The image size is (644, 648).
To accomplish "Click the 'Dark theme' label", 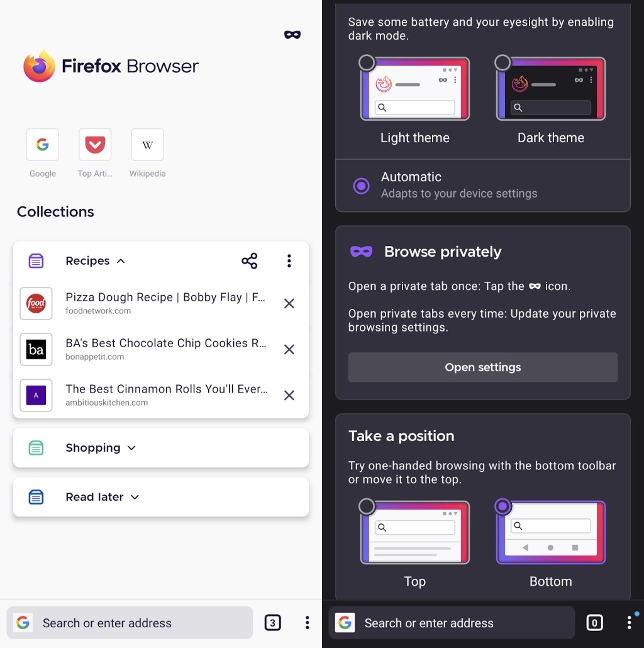I will click(551, 138).
